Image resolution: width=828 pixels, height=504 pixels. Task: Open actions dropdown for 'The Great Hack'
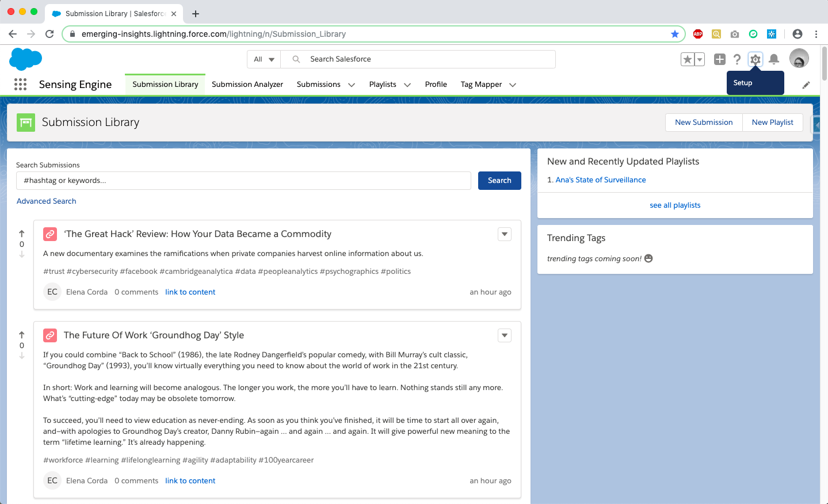pos(505,234)
